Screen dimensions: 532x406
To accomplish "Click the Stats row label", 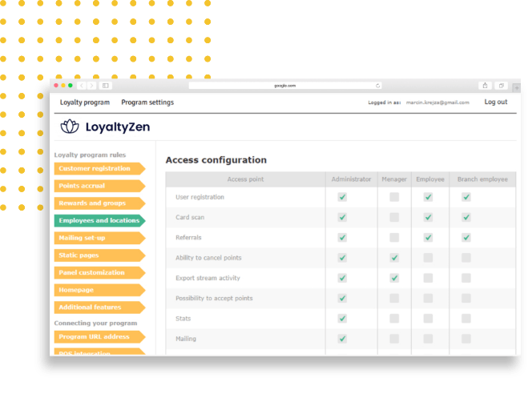I will click(183, 319).
